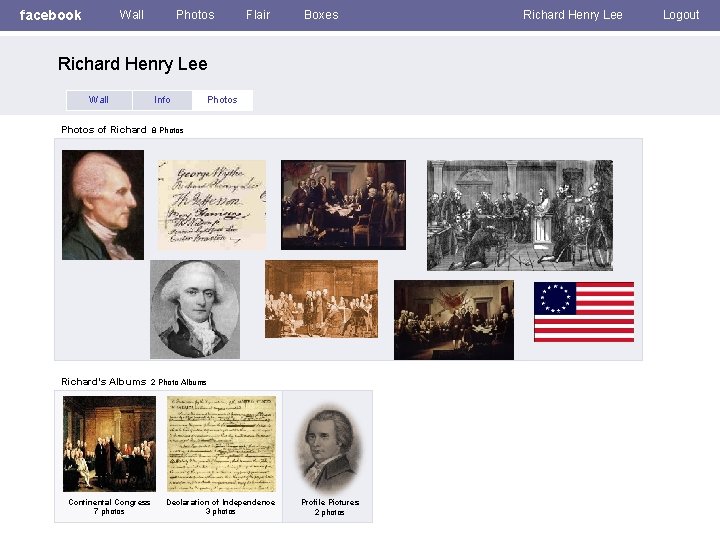Open the sepia-toned assembly hall photo
Screen dimensions: 720x540
click(321, 299)
